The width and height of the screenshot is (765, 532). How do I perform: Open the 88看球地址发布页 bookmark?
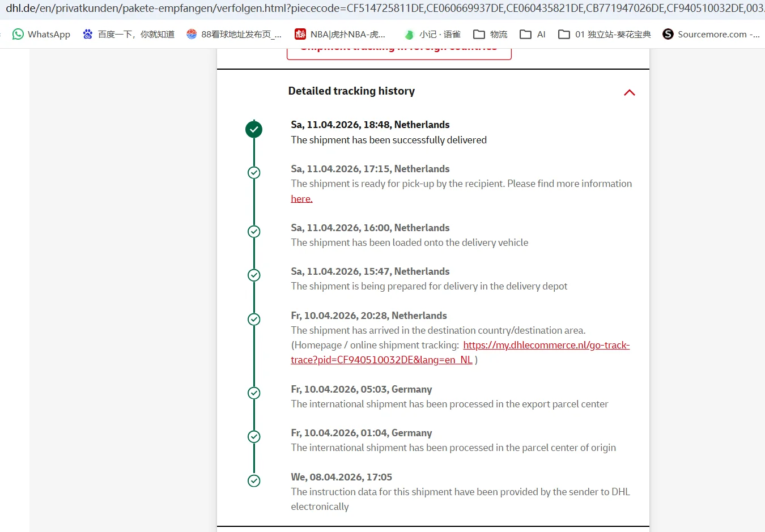pyautogui.click(x=234, y=34)
